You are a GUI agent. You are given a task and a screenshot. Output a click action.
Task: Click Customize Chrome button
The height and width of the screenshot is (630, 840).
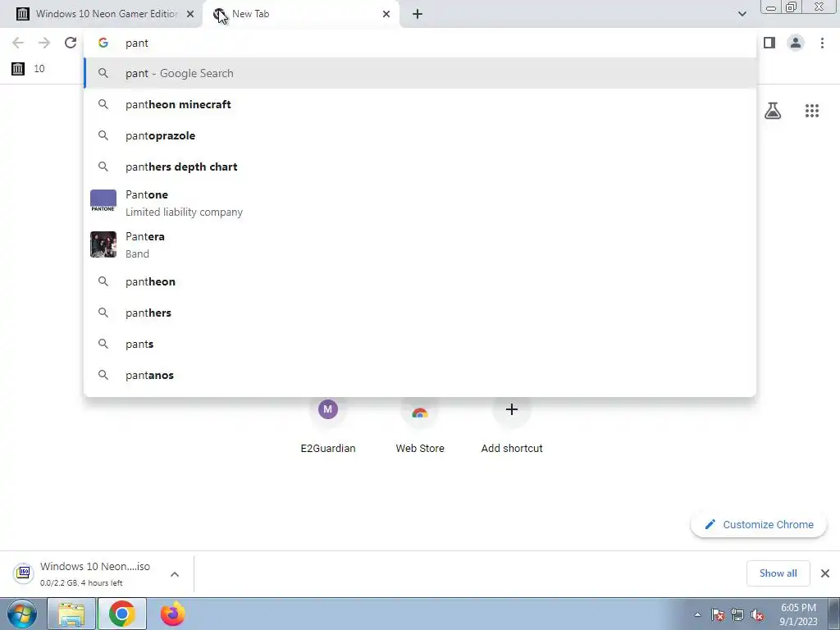point(759,524)
